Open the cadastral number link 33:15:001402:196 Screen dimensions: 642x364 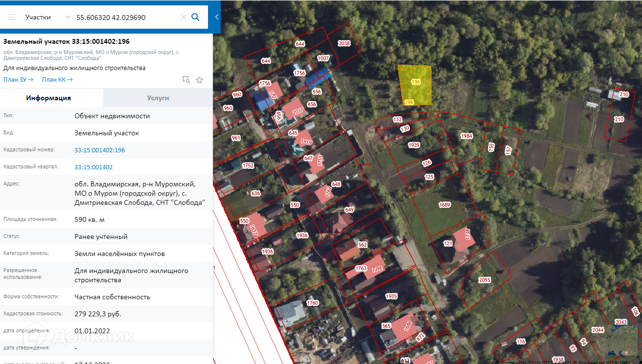click(x=100, y=150)
